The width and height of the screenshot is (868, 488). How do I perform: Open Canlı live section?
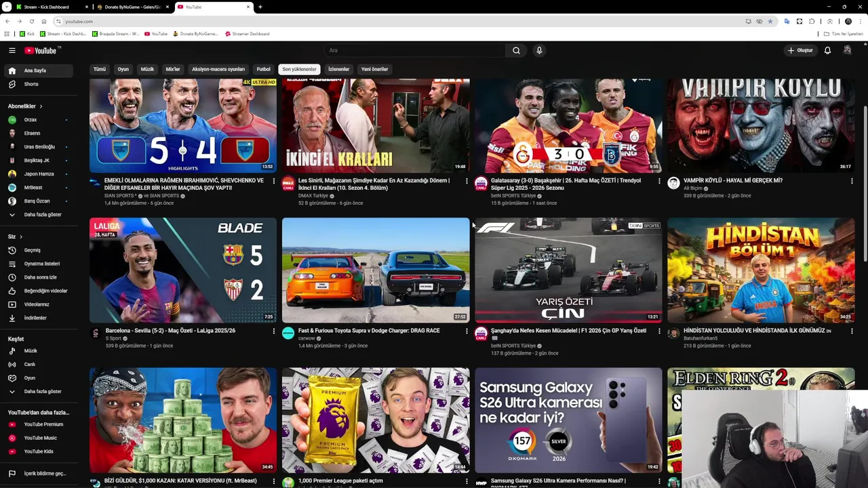point(40,364)
